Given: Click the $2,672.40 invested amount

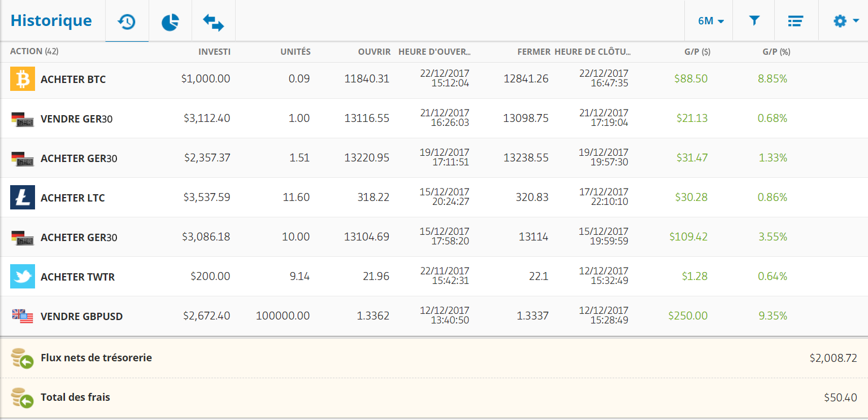Looking at the screenshot, I should pos(207,316).
